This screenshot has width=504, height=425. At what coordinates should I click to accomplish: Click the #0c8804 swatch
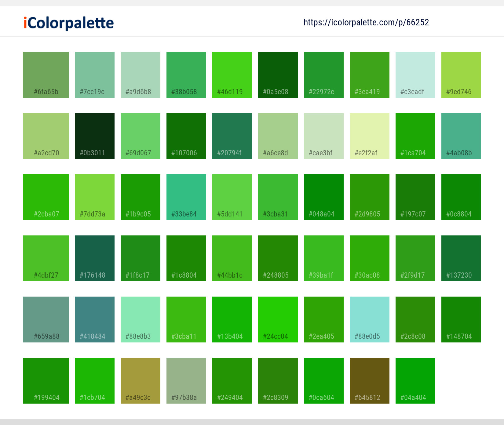point(461,197)
